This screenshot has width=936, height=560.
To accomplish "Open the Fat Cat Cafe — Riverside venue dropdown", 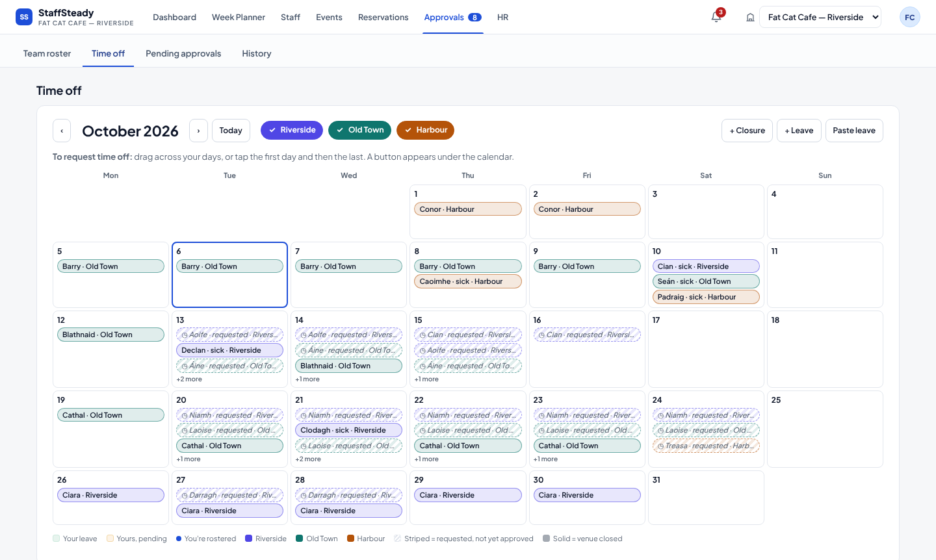I will click(820, 17).
